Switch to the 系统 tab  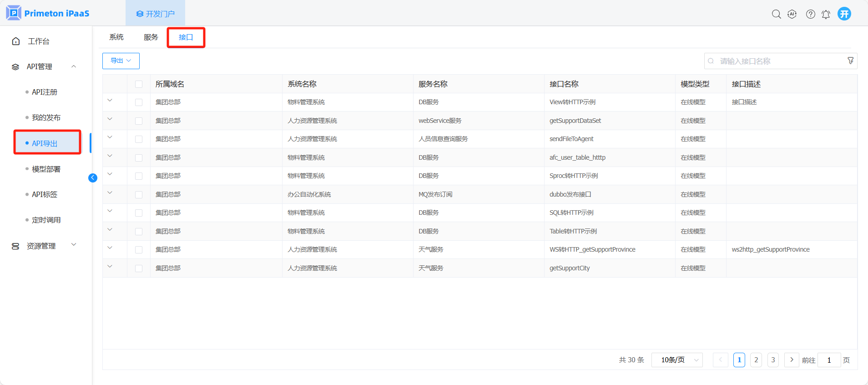click(116, 37)
